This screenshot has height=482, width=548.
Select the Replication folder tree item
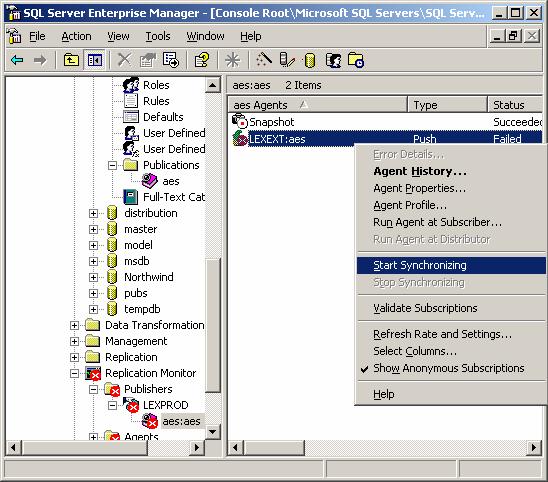[131, 357]
